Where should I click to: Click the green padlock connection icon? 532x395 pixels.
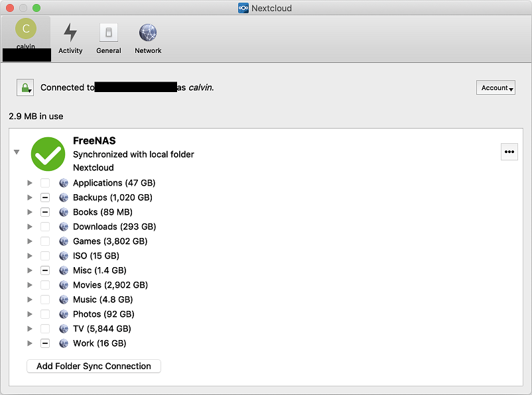pyautogui.click(x=25, y=87)
